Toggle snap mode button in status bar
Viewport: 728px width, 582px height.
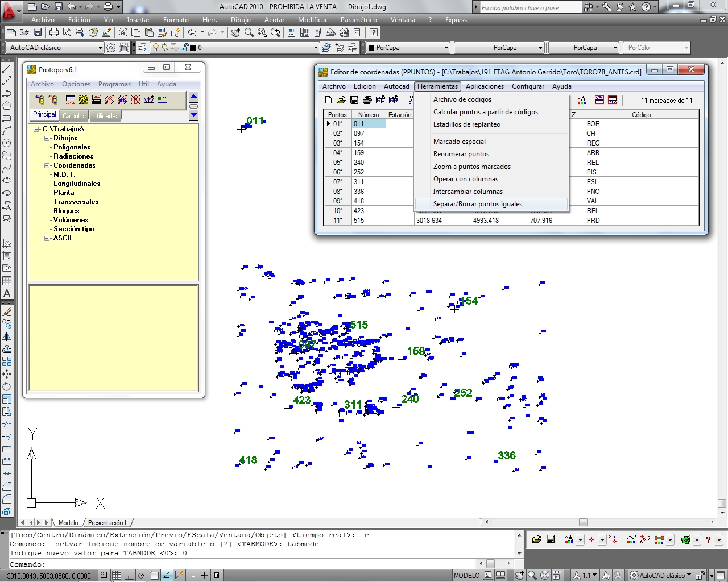click(104, 575)
